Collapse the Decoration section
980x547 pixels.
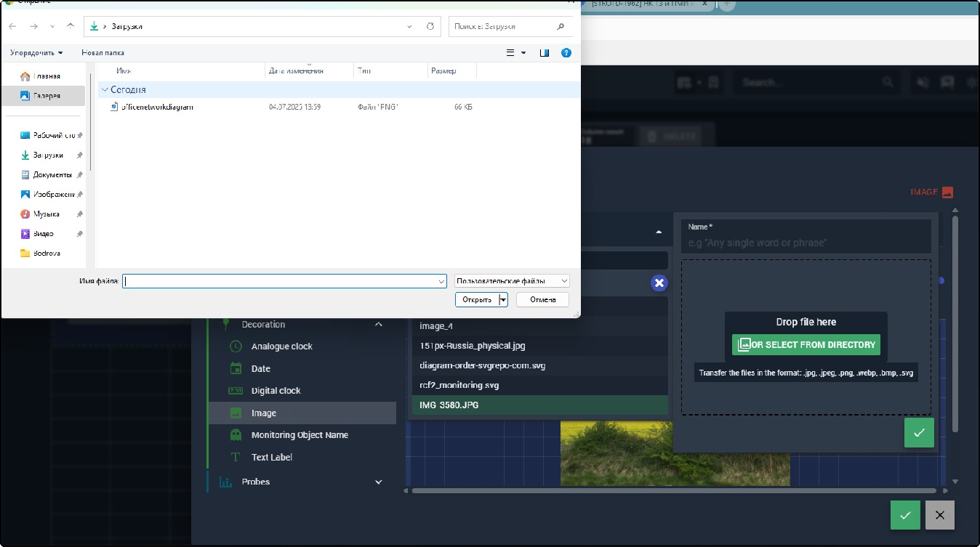coord(378,325)
